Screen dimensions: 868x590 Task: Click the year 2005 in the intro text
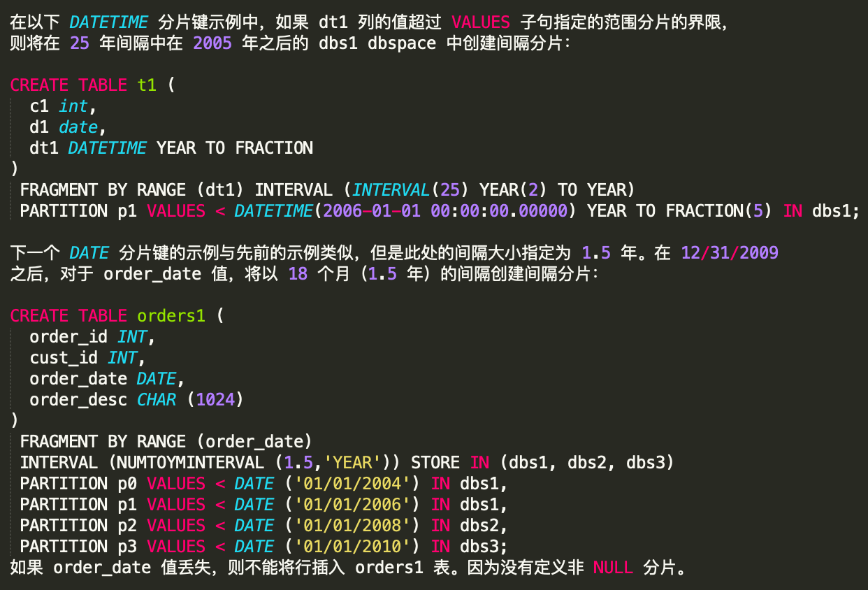[x=212, y=43]
